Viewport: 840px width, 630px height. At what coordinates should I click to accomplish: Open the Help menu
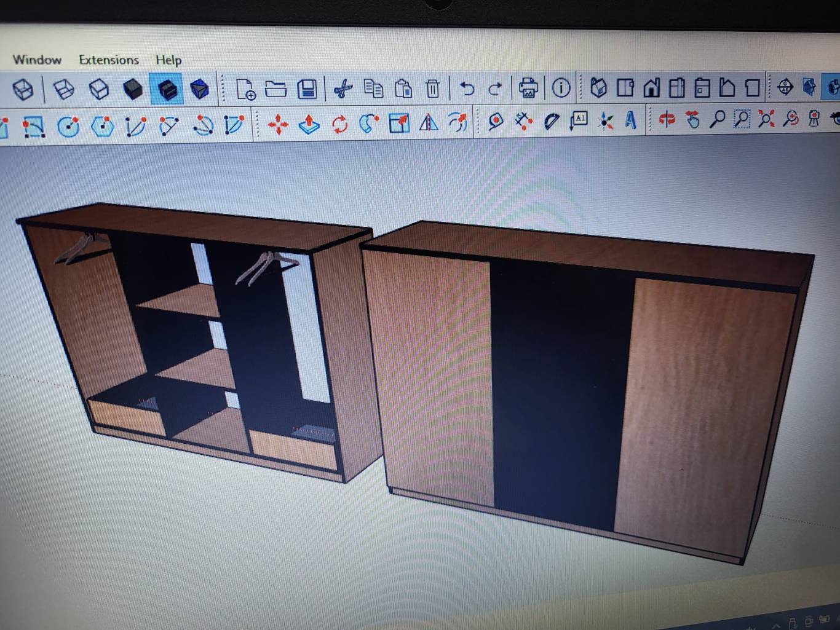[x=168, y=60]
